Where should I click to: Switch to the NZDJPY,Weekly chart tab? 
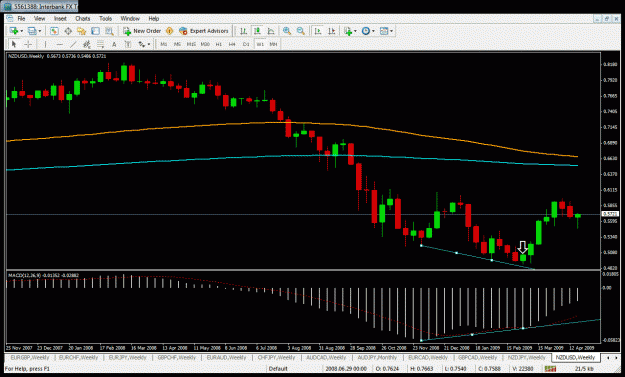[526, 357]
